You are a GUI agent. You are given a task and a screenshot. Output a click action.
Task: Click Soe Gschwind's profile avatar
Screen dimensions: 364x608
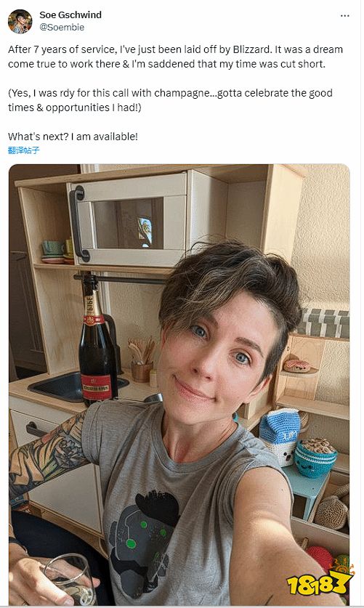[20, 21]
